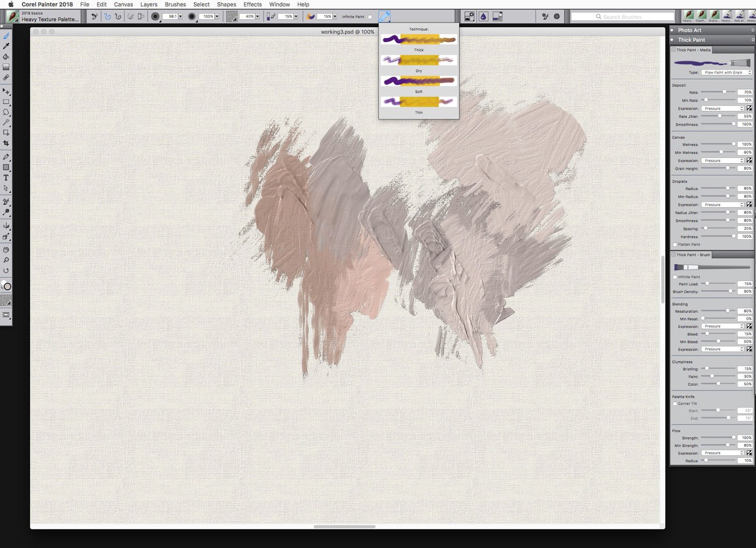Select the Crop tool
Screen dimensions: 756x548
tap(6, 143)
